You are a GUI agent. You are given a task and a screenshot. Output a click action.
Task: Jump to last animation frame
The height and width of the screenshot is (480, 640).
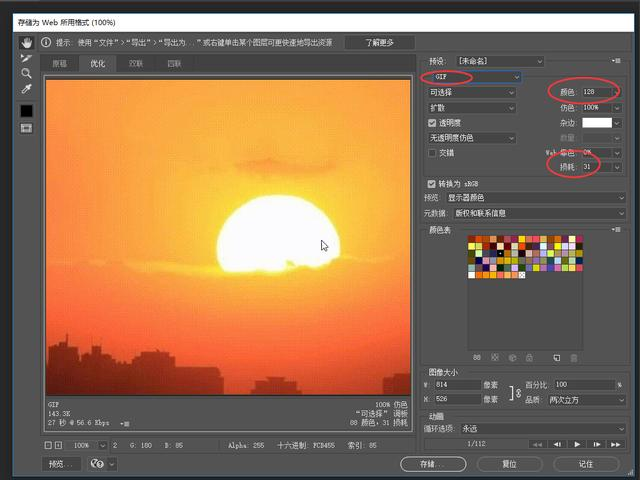click(x=616, y=444)
